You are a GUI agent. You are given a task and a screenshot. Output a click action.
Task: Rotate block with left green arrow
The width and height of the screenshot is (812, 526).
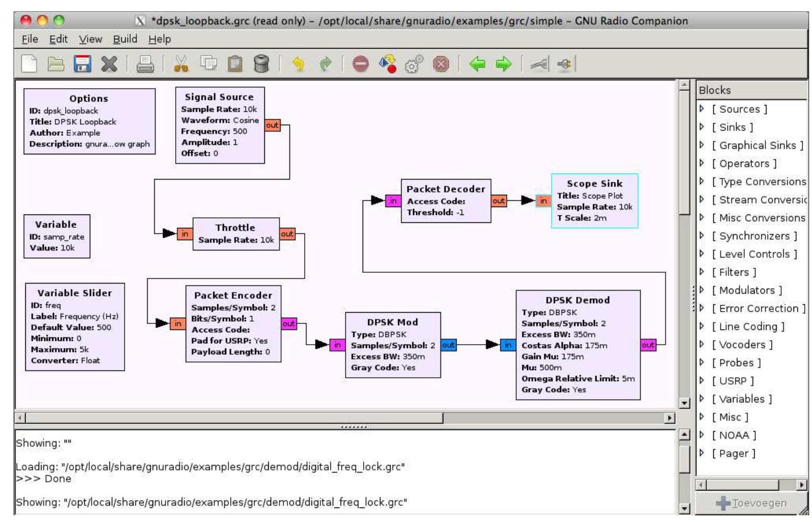[477, 65]
